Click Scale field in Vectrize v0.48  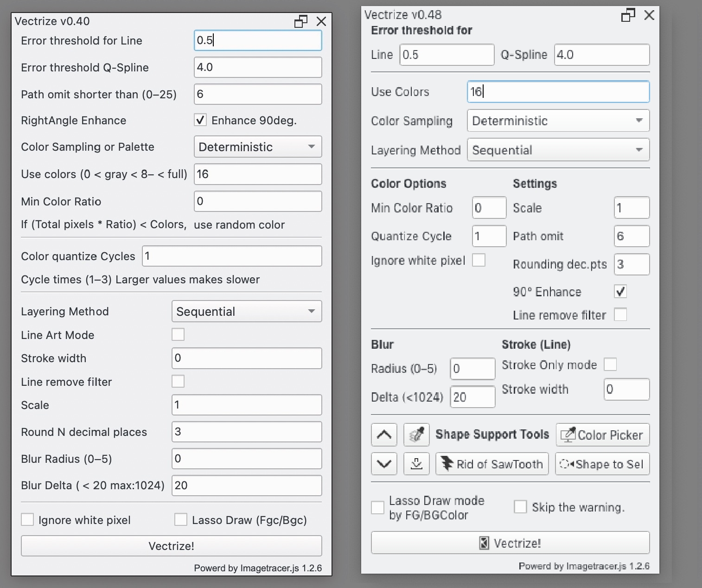tap(632, 208)
